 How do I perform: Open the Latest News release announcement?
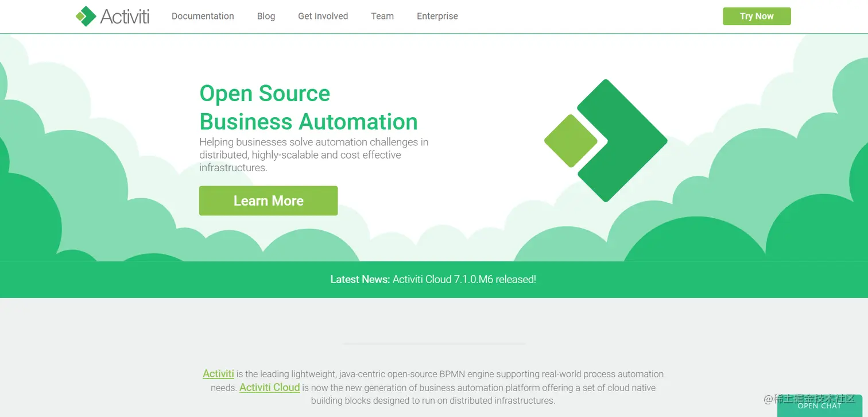click(x=433, y=280)
